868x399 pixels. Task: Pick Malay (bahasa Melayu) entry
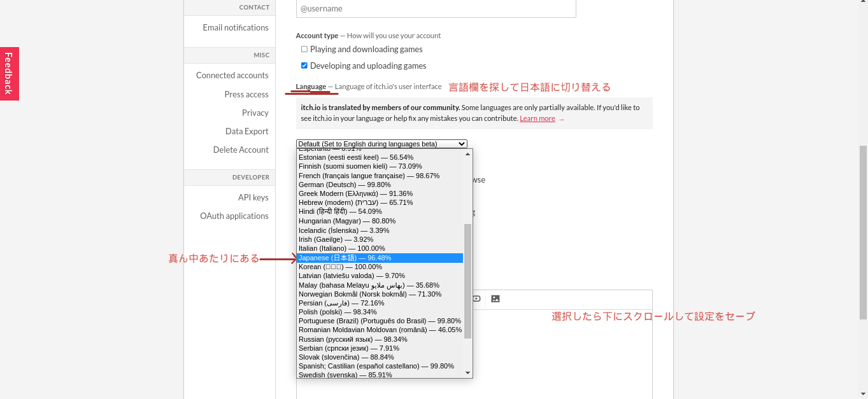click(x=380, y=285)
